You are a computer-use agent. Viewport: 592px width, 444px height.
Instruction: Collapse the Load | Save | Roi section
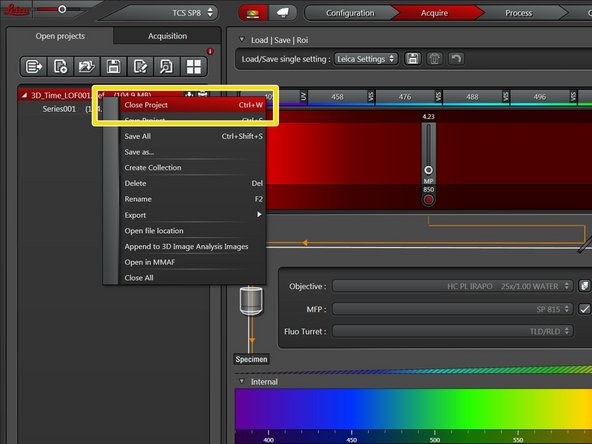coord(242,39)
